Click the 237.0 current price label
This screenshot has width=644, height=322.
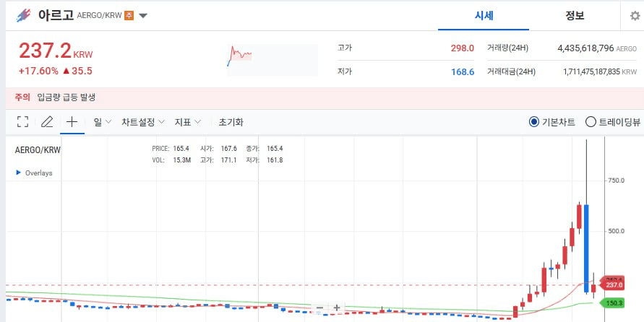pyautogui.click(x=613, y=284)
